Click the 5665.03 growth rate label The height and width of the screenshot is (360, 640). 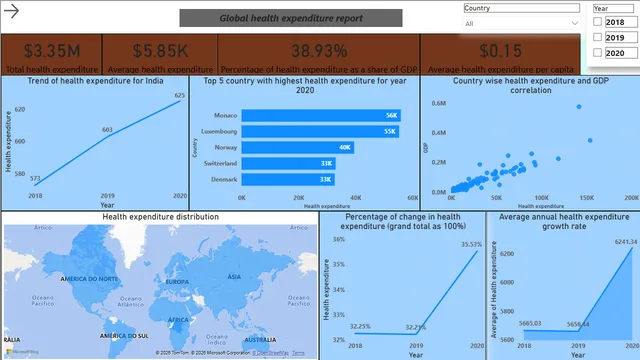click(x=530, y=323)
